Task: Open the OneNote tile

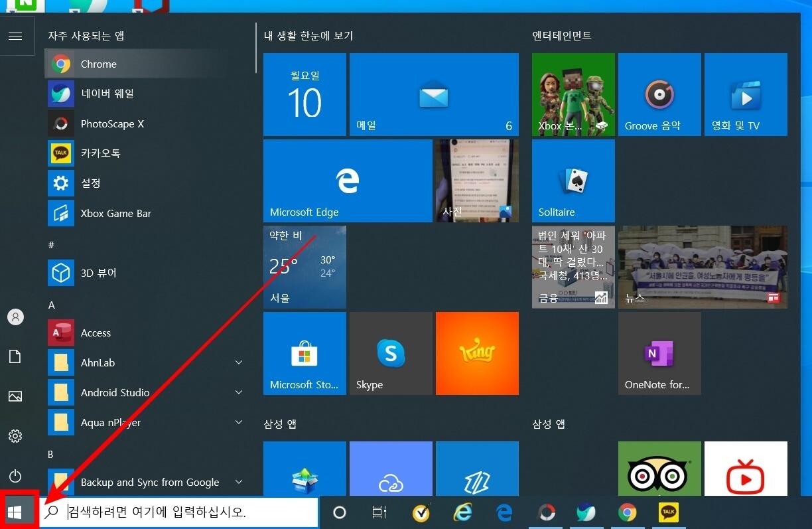Action: point(659,353)
